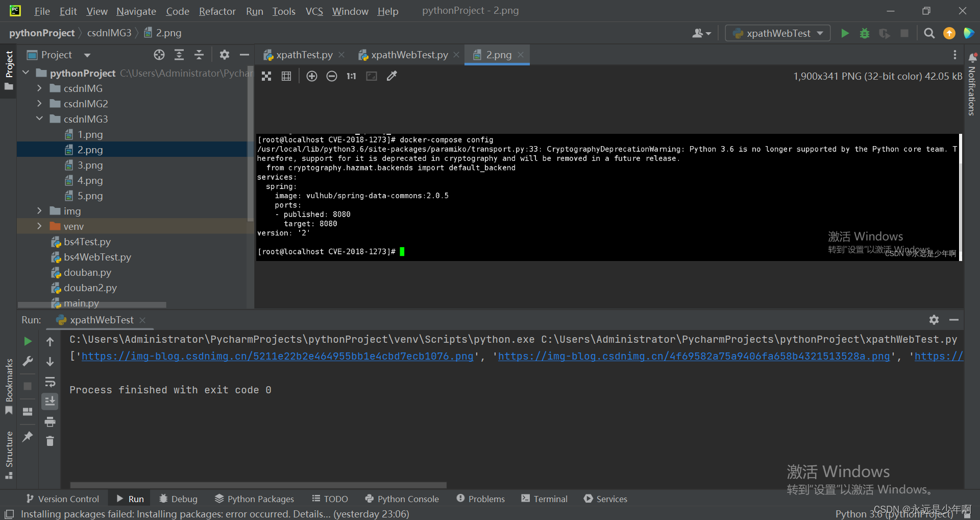Start debugging with the bug icon
The width and height of the screenshot is (980, 520).
click(x=865, y=33)
